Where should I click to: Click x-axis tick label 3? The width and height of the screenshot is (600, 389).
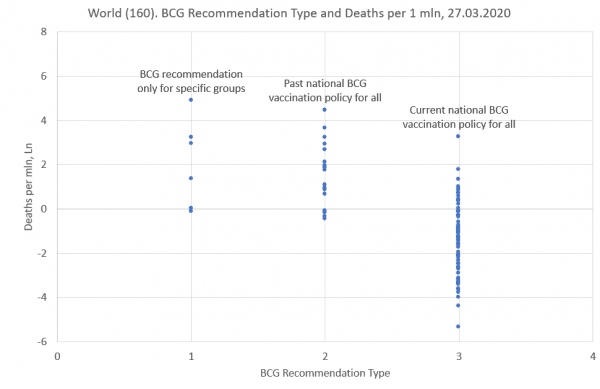coord(459,356)
